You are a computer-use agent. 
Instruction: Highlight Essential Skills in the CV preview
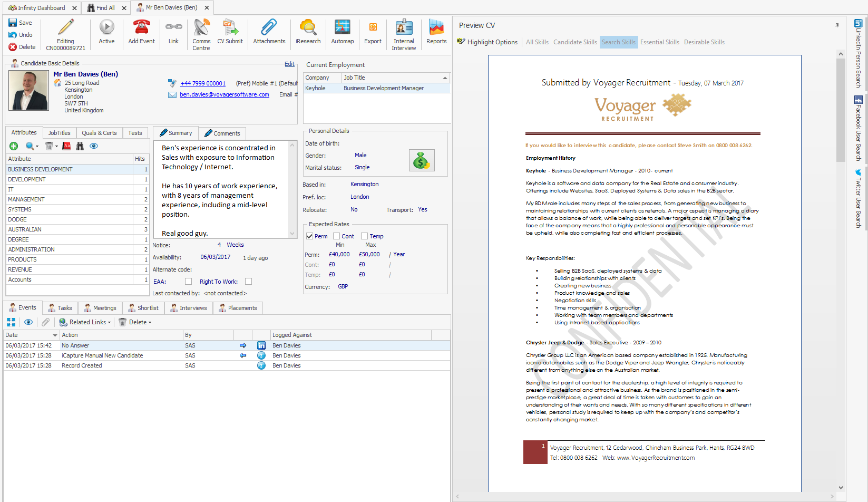[x=659, y=42]
